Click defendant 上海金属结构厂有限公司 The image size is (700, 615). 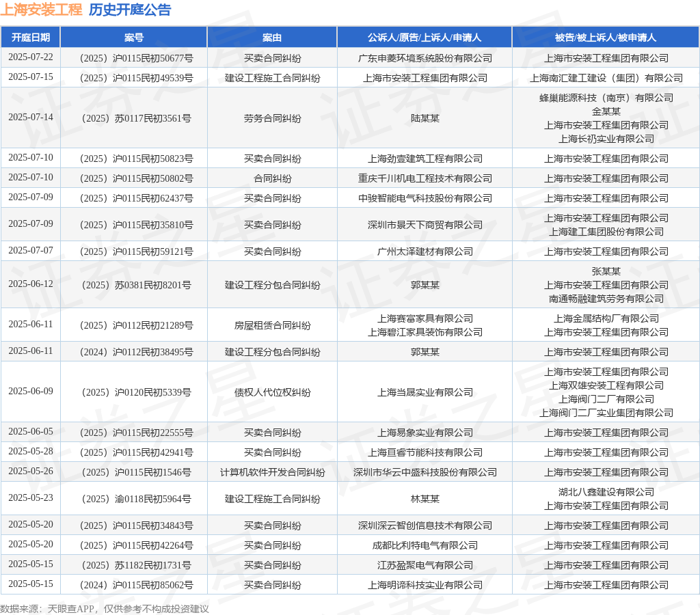(606, 318)
